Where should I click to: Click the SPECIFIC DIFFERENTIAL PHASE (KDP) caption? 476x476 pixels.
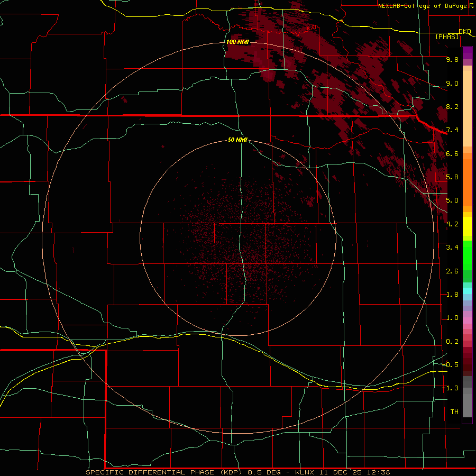point(164,472)
